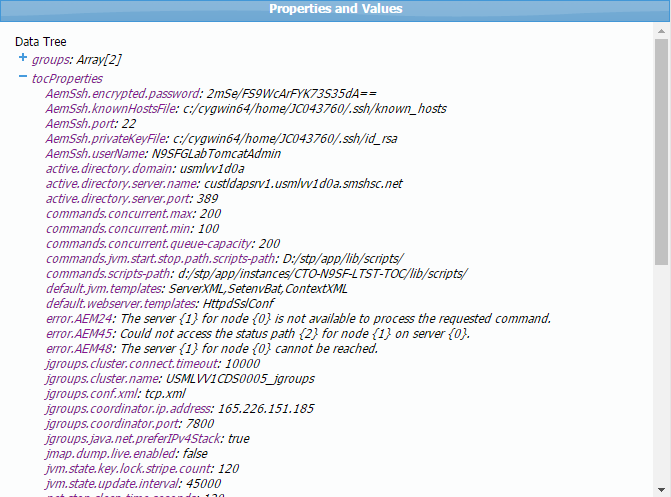Click the vertical scrollbar thumb
Screen dimensions: 671x497
tap(661, 152)
